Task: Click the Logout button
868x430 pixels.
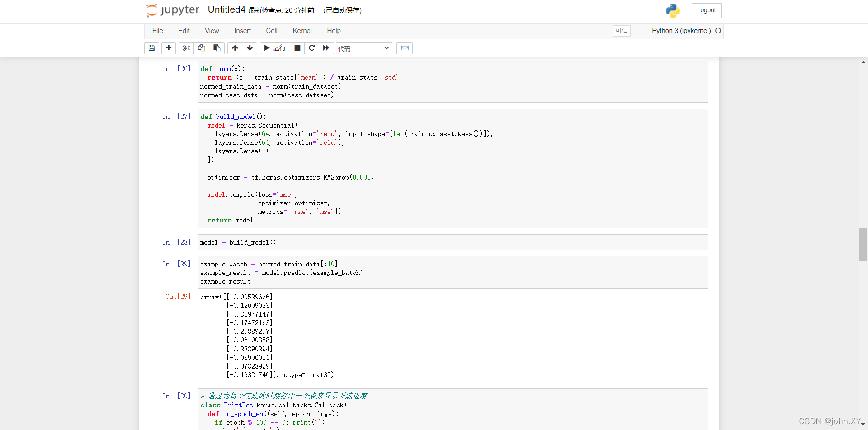Action: click(706, 10)
